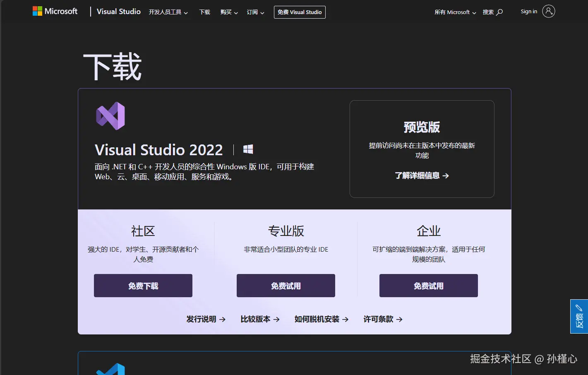Open the search magnifier icon
Viewport: 588px width, 375px height.
[x=500, y=12]
